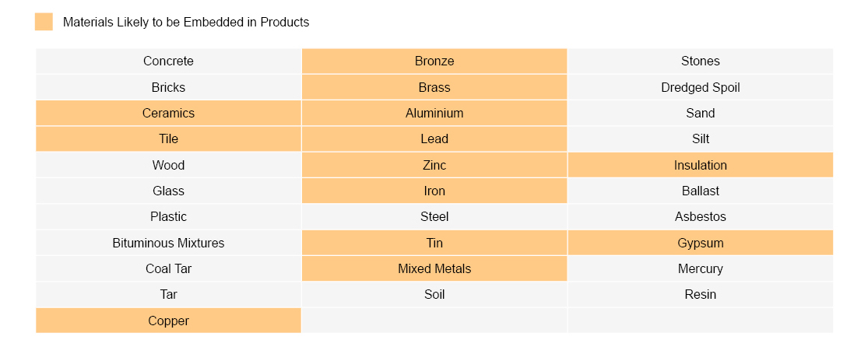Click the Dredged Spoil cell
Image resolution: width=868 pixels, height=354 pixels.
pos(700,87)
